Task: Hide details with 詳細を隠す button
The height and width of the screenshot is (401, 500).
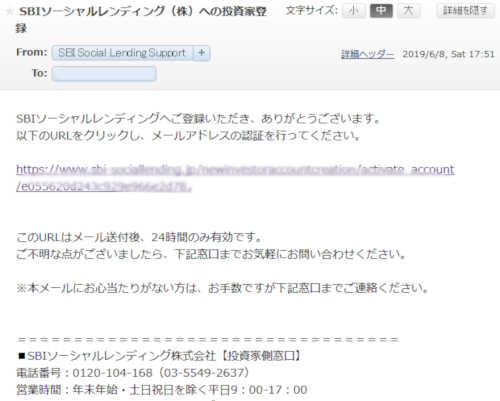Action: point(465,11)
